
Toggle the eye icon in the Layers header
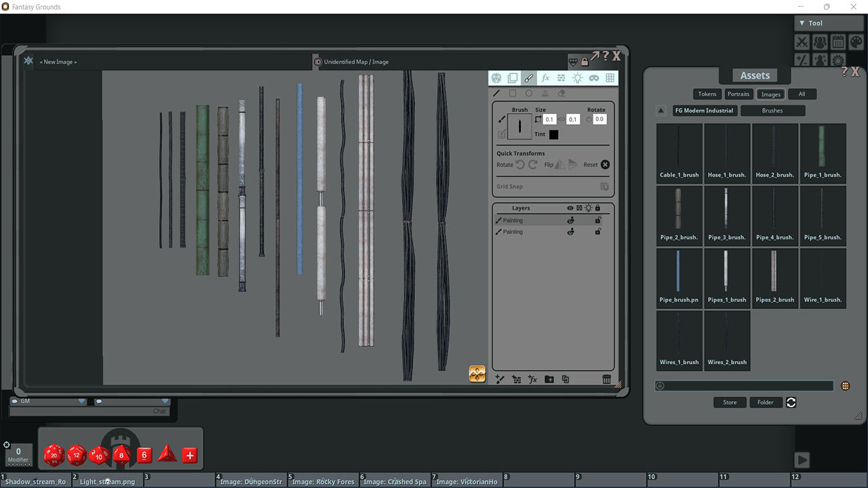pos(572,208)
